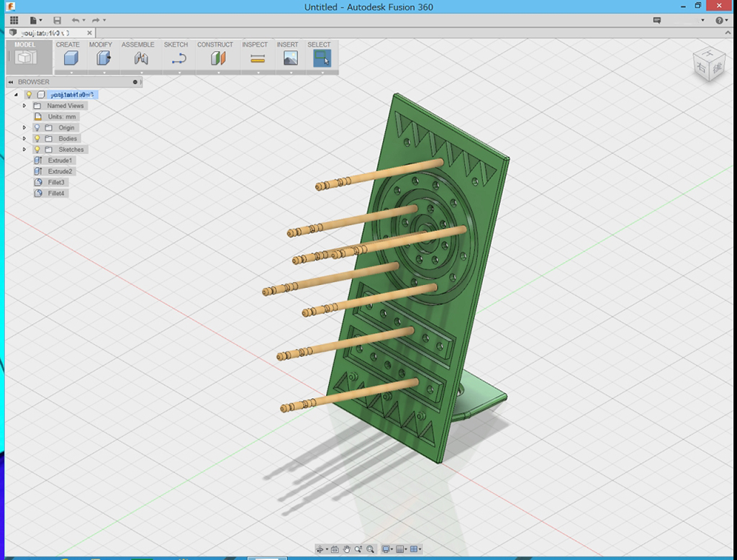Expand the Sketches folder
This screenshot has height=560, width=737.
coord(24,150)
